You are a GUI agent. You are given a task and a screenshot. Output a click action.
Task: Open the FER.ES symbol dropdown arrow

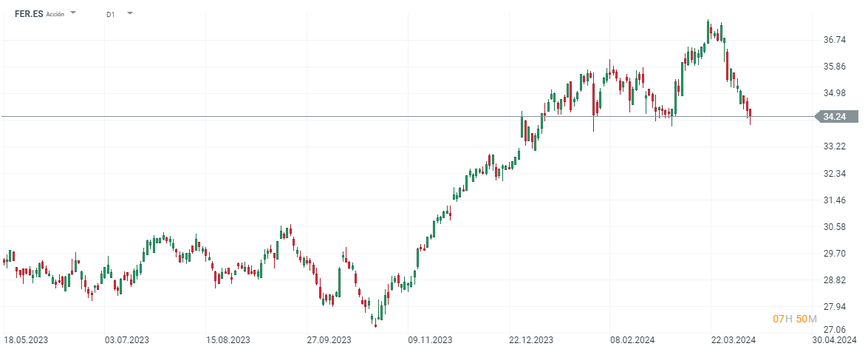pyautogui.click(x=73, y=13)
